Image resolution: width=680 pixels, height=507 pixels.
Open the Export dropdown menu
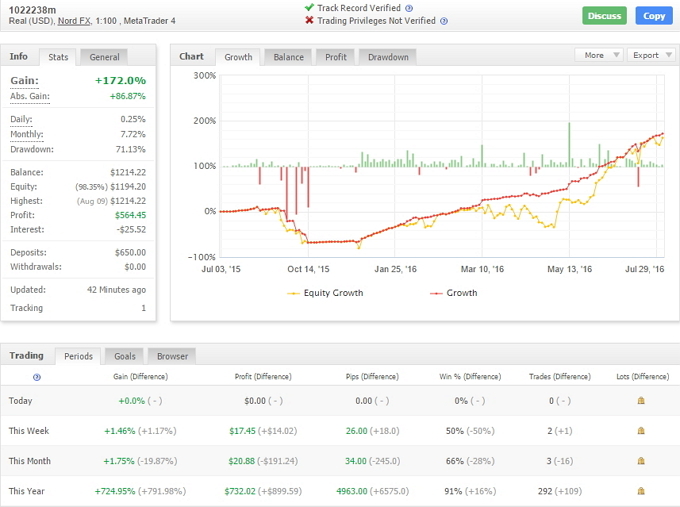(x=651, y=55)
